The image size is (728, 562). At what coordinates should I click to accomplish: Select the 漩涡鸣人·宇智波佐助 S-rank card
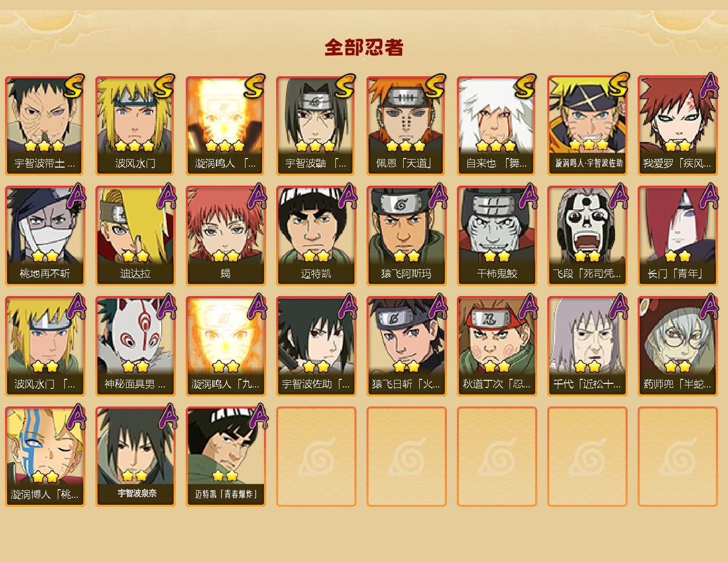tap(587, 125)
